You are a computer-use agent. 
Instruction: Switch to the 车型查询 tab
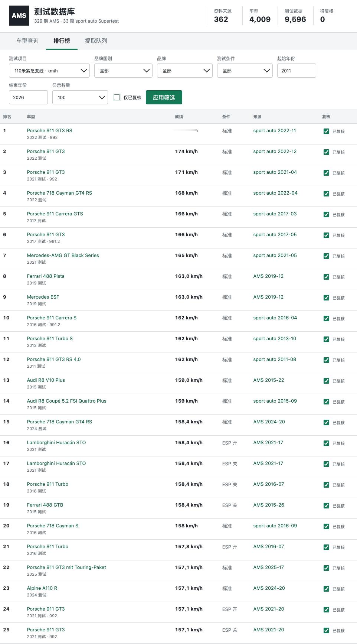coord(27,41)
